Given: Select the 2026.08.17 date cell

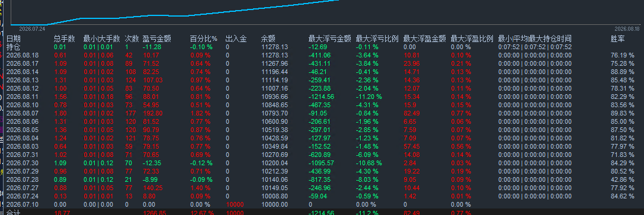Looking at the screenshot, I should [23, 63].
